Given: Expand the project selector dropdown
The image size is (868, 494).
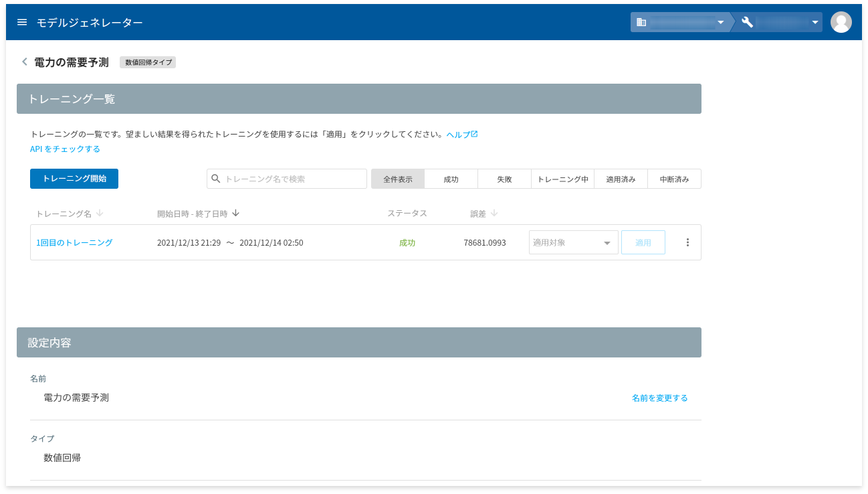Looking at the screenshot, I should (815, 22).
